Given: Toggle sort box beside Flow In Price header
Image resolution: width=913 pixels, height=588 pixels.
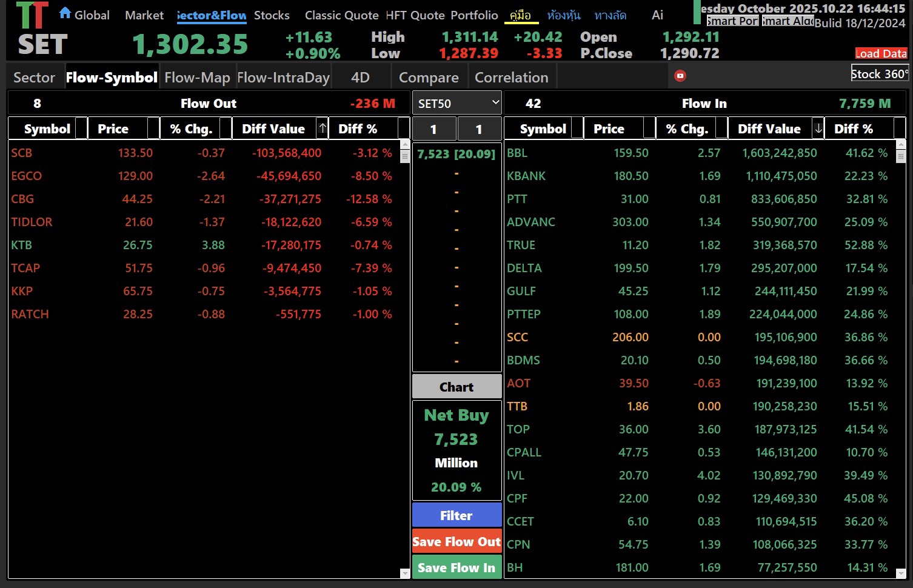Looking at the screenshot, I should click(649, 129).
